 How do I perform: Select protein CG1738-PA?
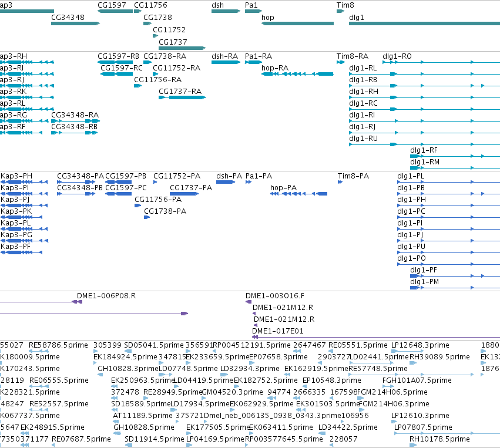pyautogui.click(x=147, y=217)
